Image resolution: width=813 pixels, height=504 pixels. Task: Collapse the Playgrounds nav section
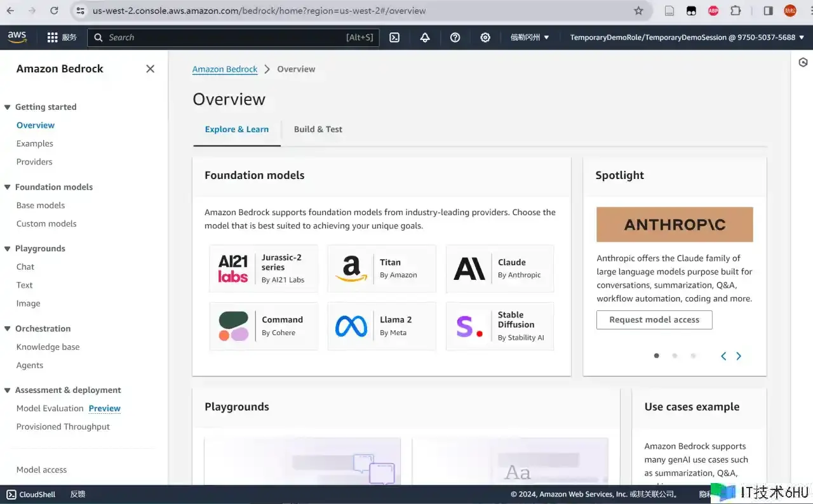pyautogui.click(x=8, y=249)
